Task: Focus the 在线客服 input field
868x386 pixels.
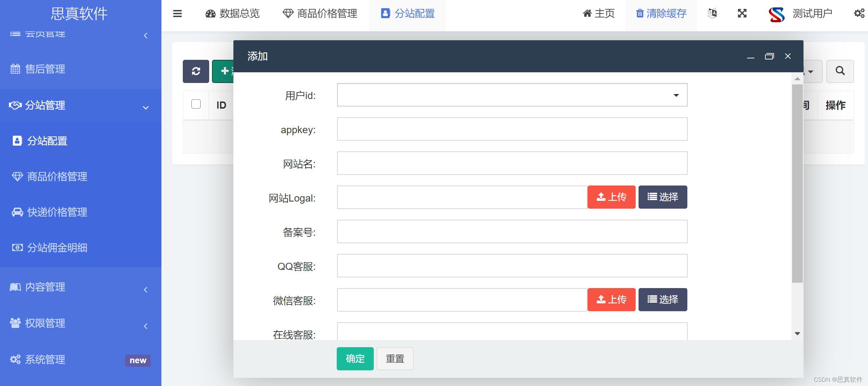Action: tap(512, 331)
